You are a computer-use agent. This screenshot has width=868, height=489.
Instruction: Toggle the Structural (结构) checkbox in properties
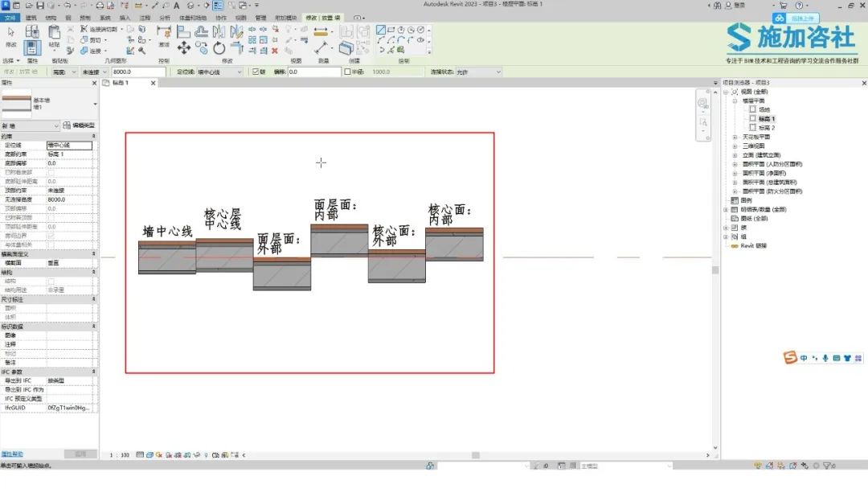point(51,281)
